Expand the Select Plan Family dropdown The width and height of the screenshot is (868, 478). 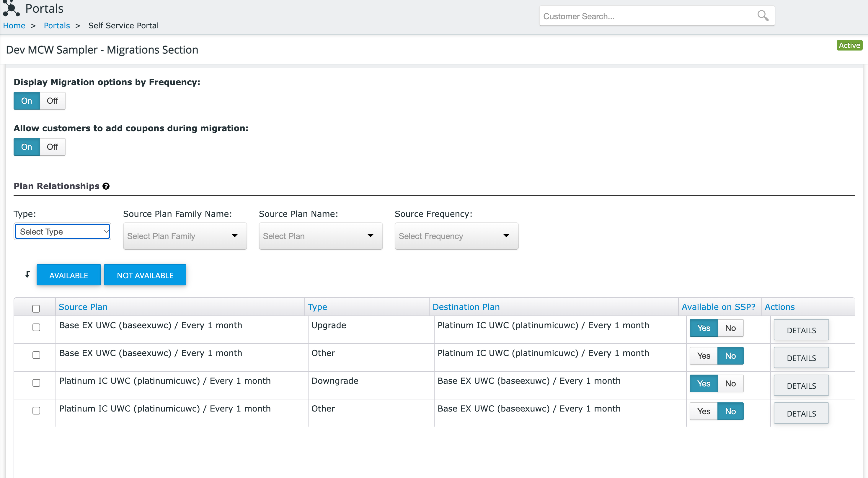tap(185, 236)
